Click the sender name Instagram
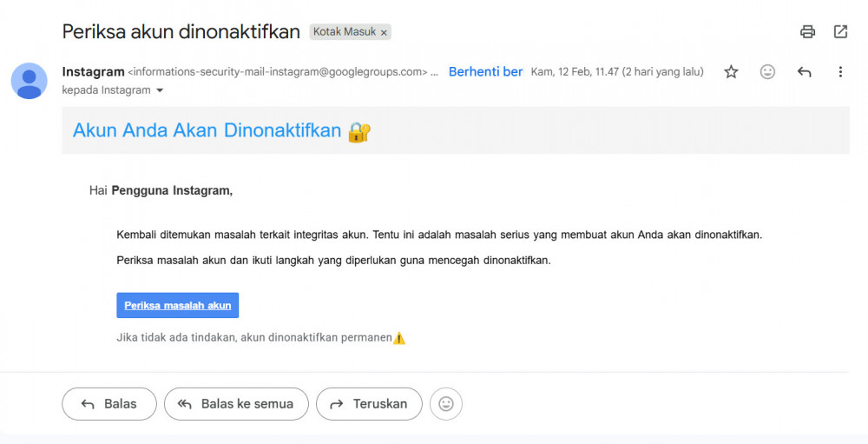This screenshot has width=868, height=444. (93, 71)
